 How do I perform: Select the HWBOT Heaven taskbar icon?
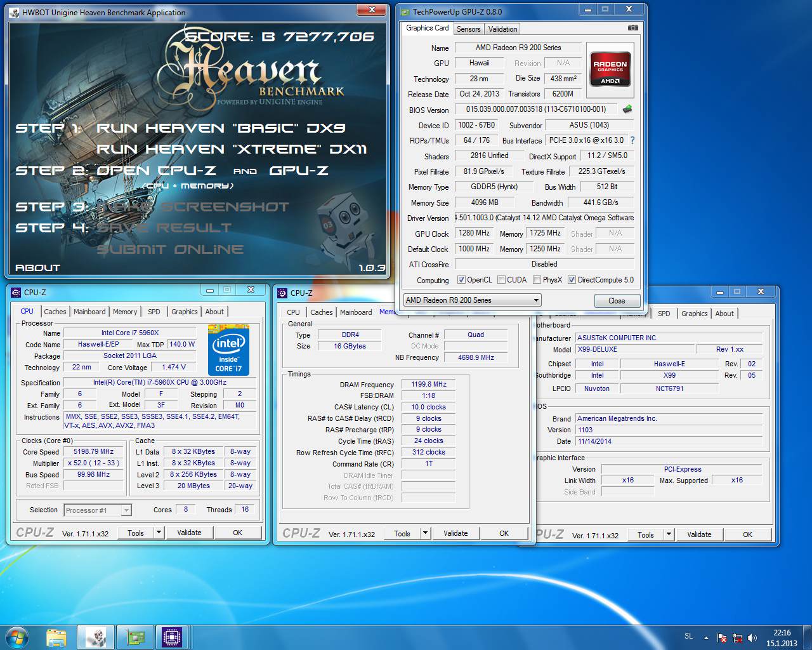96,637
